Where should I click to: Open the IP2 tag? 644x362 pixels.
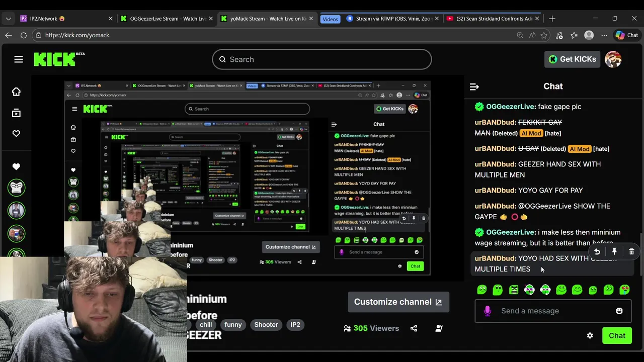coord(295,325)
